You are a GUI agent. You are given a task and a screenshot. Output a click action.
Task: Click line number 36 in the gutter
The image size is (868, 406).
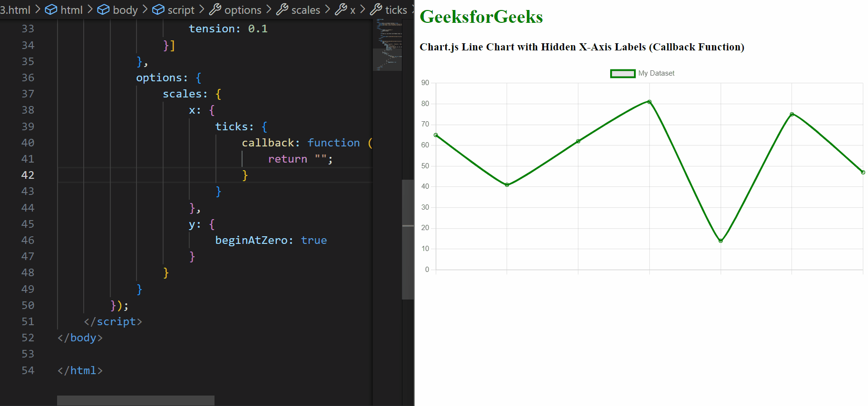pyautogui.click(x=28, y=77)
